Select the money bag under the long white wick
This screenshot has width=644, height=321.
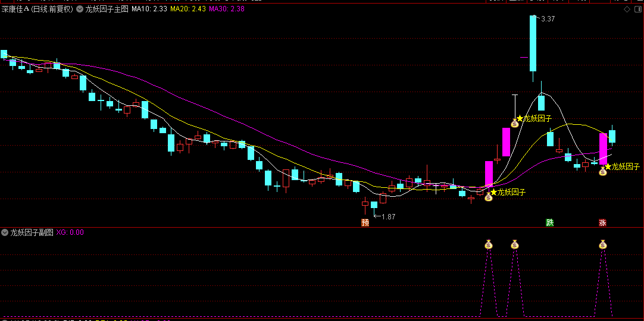[515, 122]
